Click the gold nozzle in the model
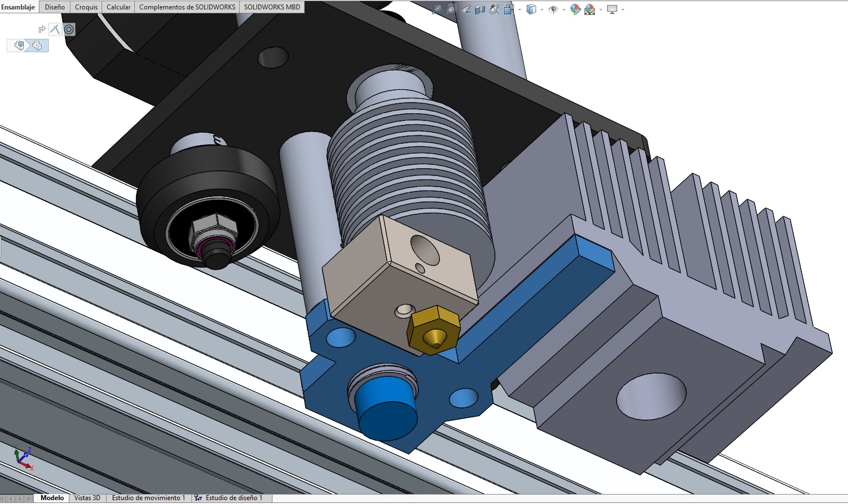Viewport: 848px width, 504px height. (x=433, y=331)
